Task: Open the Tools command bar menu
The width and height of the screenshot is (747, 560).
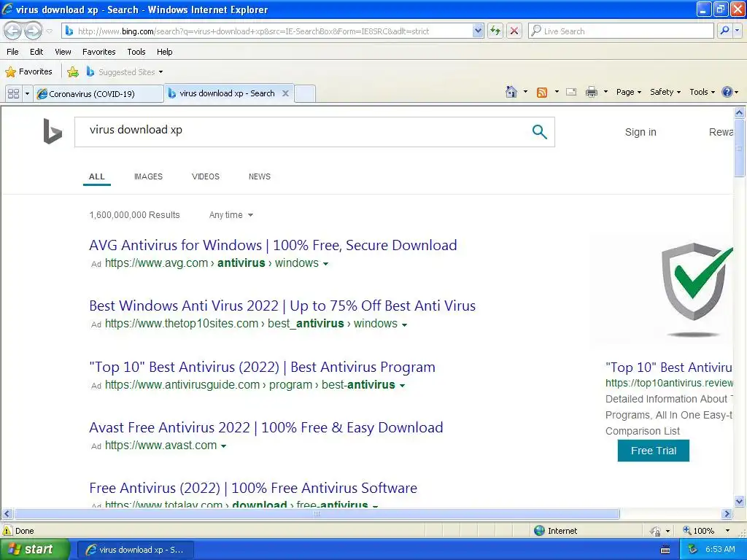Action: coord(702,92)
